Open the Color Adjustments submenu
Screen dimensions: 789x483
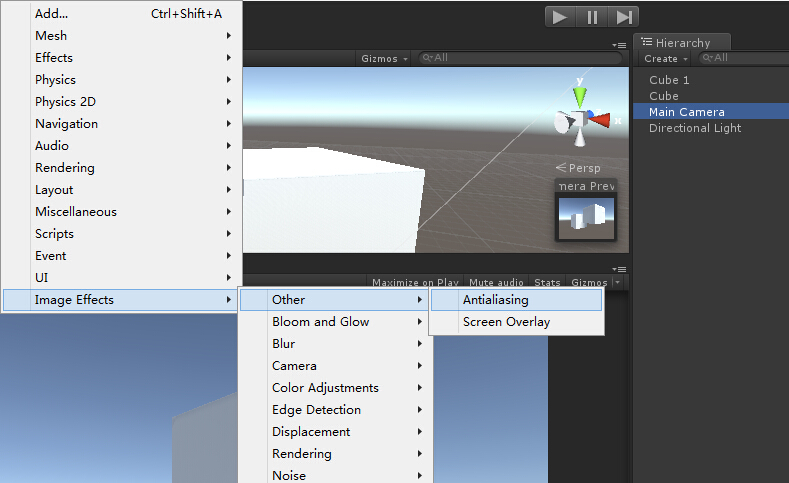tap(335, 388)
